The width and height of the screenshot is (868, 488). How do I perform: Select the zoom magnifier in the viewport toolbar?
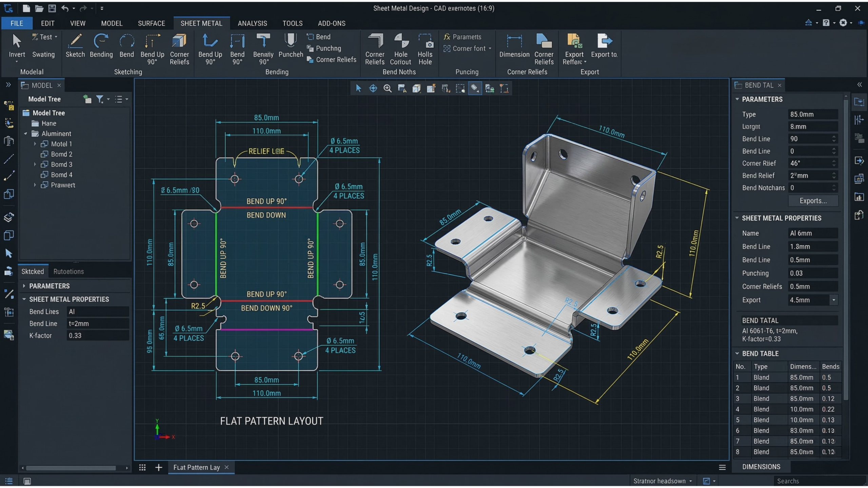(x=388, y=88)
